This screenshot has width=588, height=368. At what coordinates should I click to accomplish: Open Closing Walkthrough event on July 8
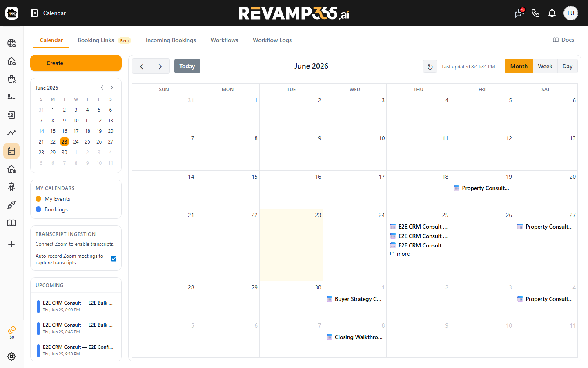coord(354,337)
